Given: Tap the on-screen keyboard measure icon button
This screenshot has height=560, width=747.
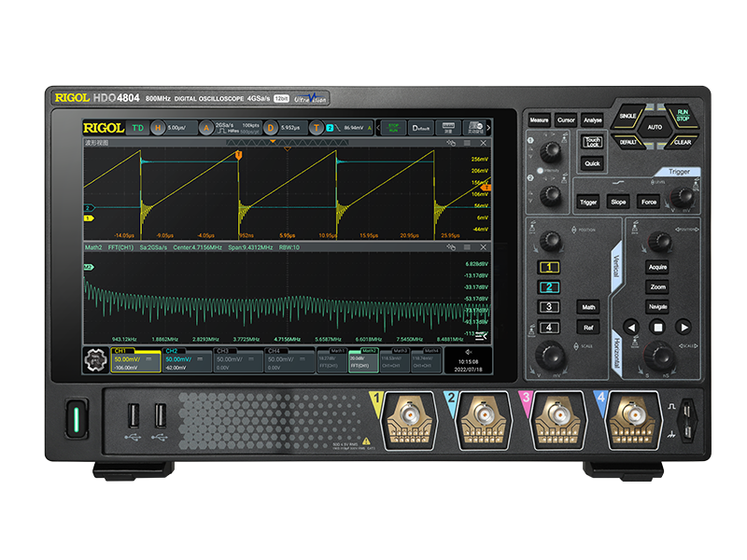Looking at the screenshot, I should click(448, 128).
